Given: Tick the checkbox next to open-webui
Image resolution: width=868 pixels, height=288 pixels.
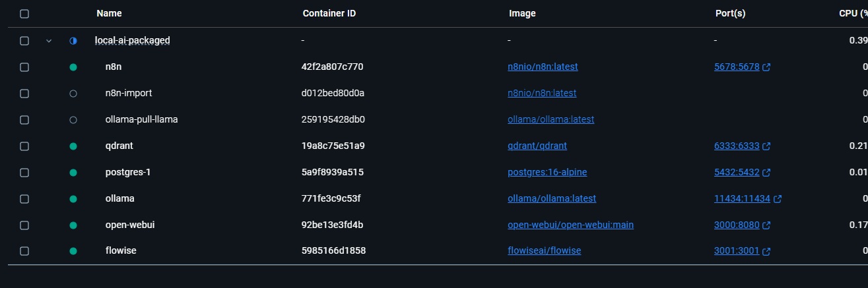Looking at the screenshot, I should pyautogui.click(x=24, y=225).
